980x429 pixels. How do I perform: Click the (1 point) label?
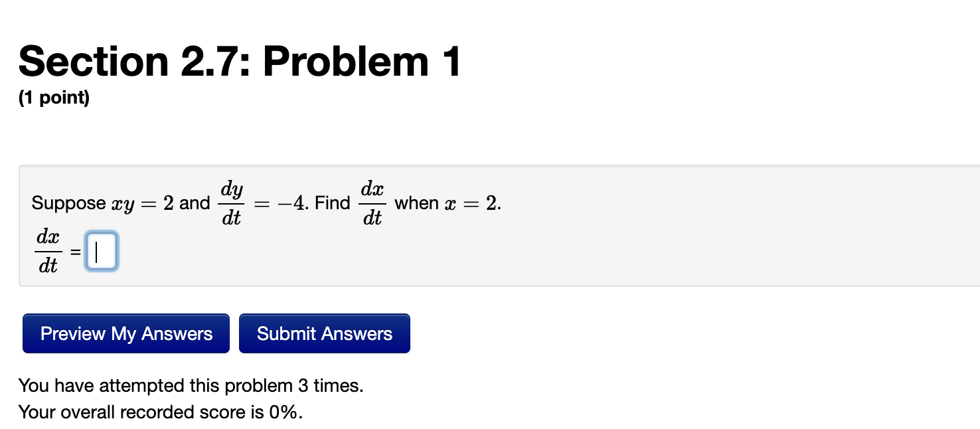pyautogui.click(x=53, y=97)
